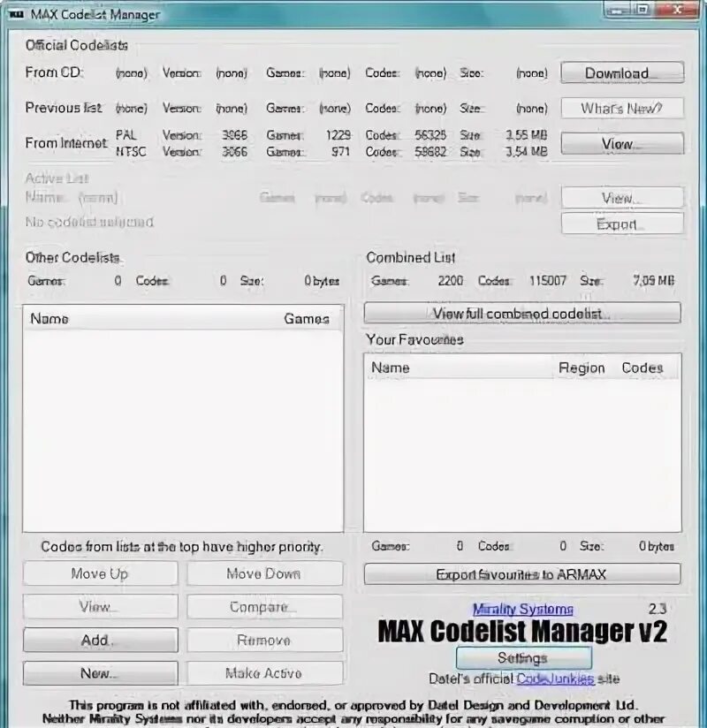This screenshot has width=707, height=728.
Task: Move the selected codelist up
Action: click(x=101, y=574)
